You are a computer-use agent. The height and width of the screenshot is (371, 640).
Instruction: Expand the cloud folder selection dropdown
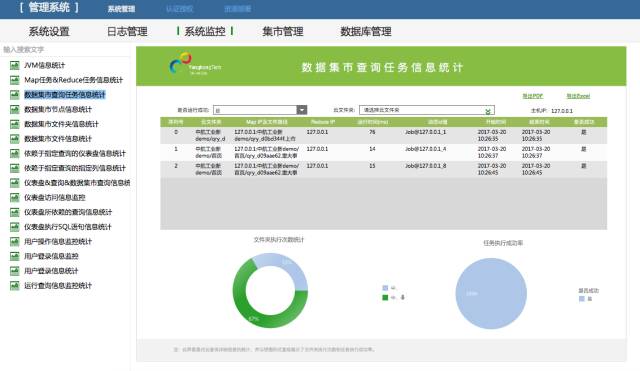488,111
